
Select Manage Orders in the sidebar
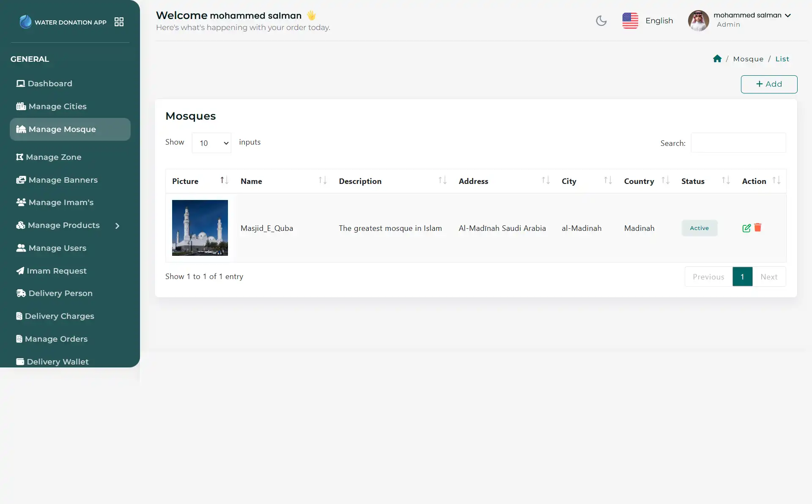(56, 339)
